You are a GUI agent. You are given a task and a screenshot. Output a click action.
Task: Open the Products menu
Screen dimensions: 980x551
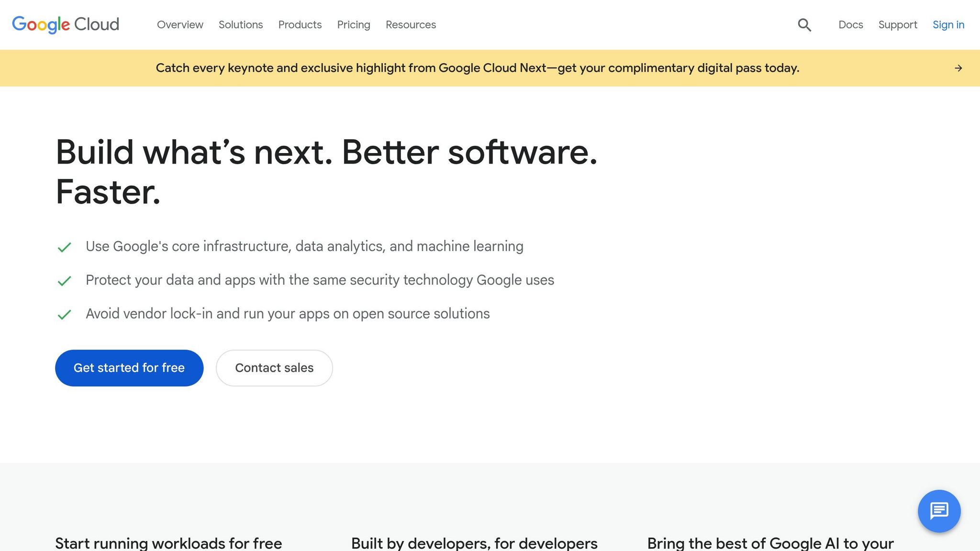tap(300, 25)
